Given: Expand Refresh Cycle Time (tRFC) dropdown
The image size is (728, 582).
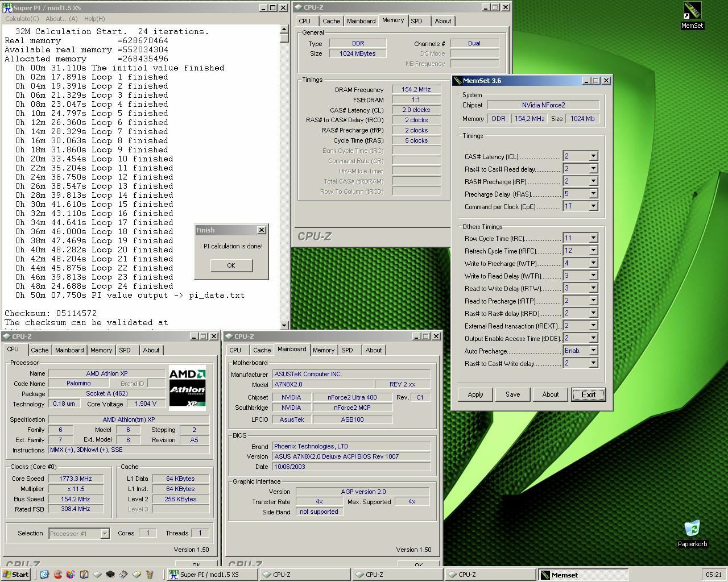Looking at the screenshot, I should 593,251.
